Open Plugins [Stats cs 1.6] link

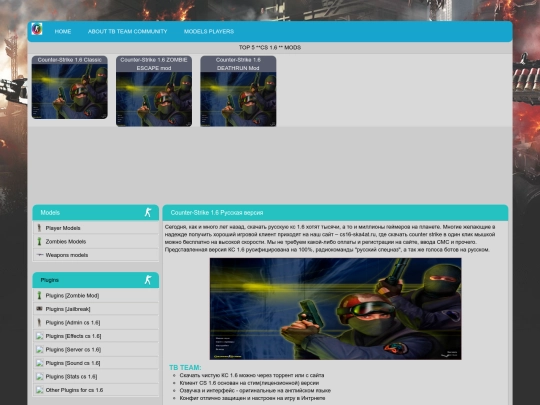[x=71, y=376]
